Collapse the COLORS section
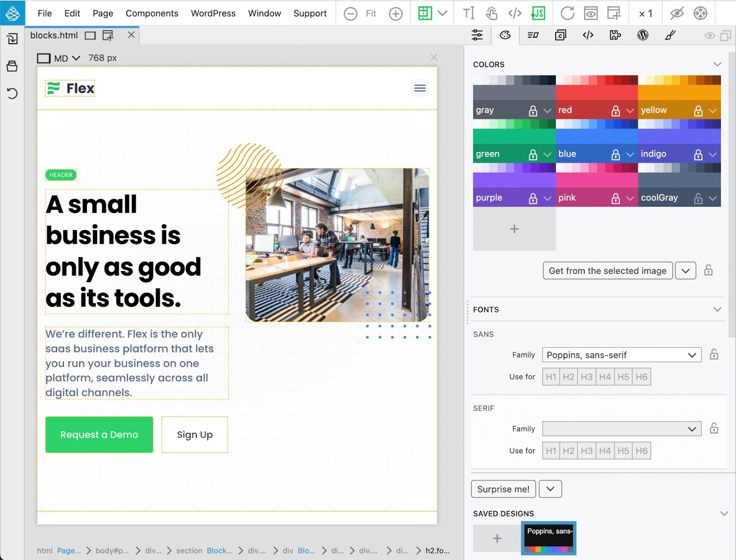This screenshot has height=560, width=736. point(717,64)
